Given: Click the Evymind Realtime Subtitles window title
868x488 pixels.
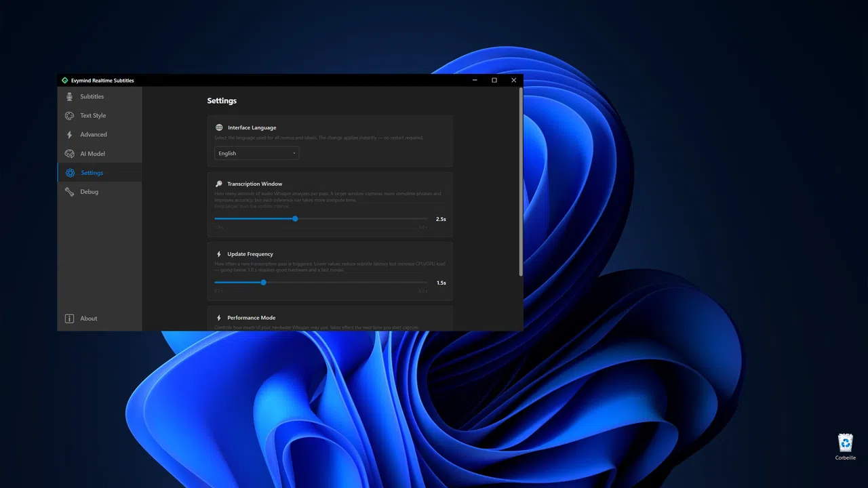Looking at the screenshot, I should (x=102, y=80).
